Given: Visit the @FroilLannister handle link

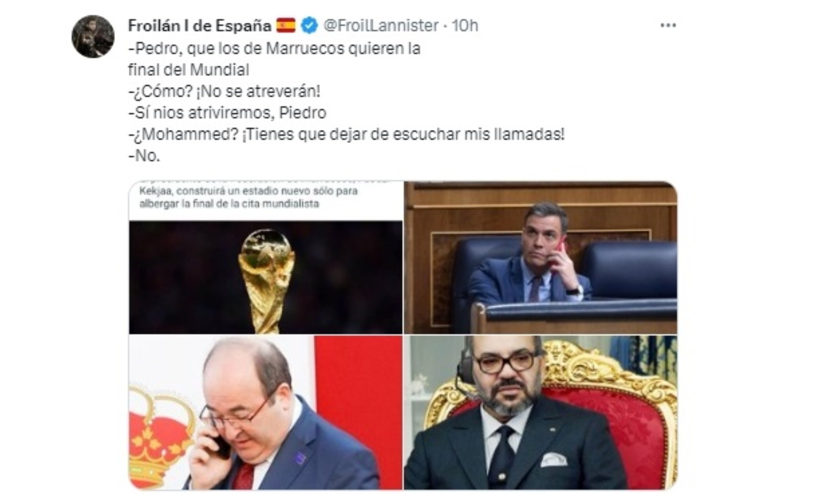Looking at the screenshot, I should pyautogui.click(x=381, y=26).
